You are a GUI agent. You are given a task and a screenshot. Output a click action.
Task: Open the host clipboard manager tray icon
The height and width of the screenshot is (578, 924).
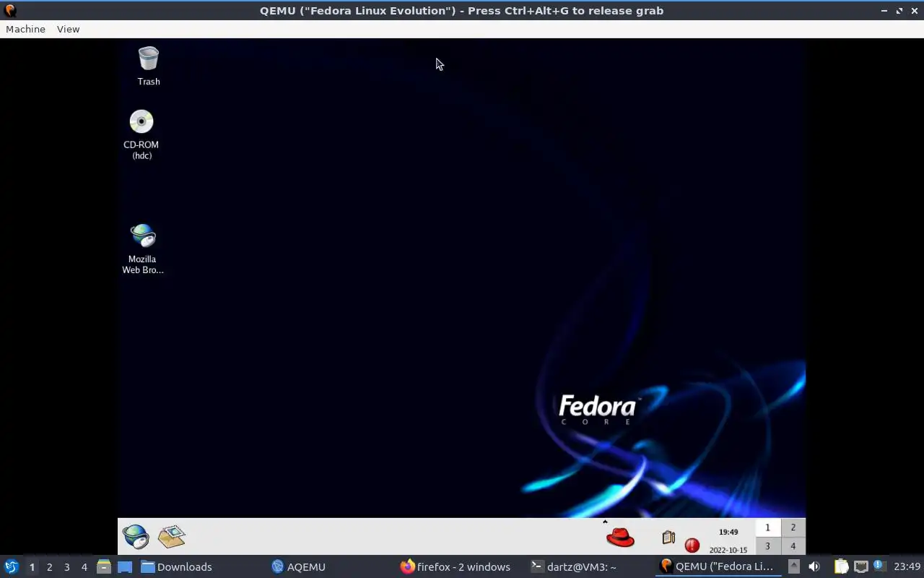click(x=841, y=566)
